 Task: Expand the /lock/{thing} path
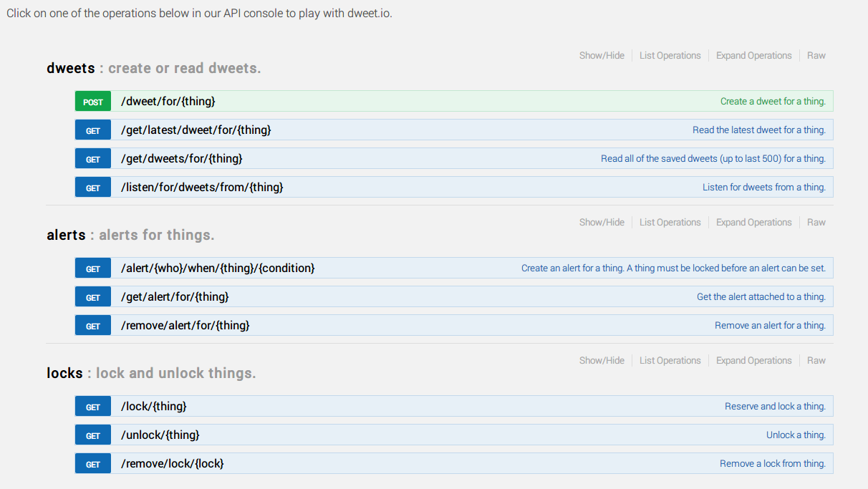pos(154,406)
